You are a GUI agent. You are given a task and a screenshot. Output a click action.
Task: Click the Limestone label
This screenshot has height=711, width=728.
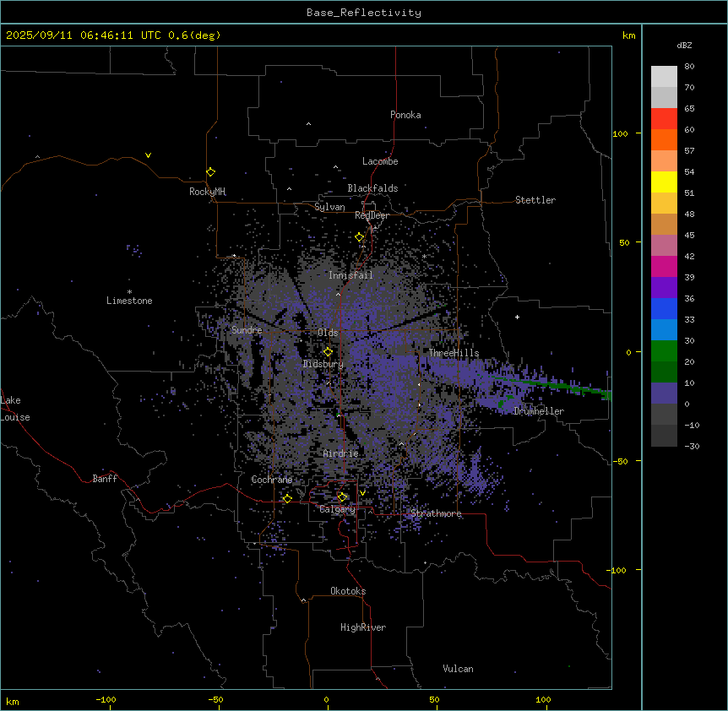(x=129, y=301)
